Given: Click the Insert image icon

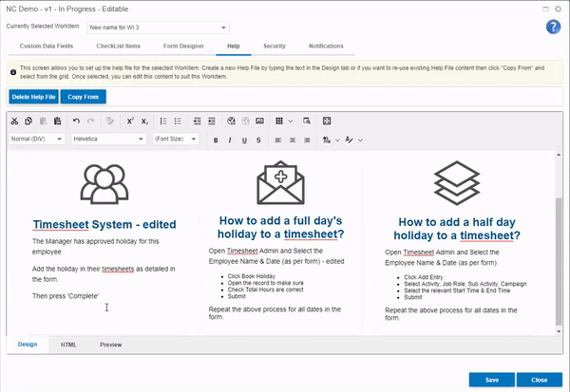Looking at the screenshot, I should click(x=259, y=121).
